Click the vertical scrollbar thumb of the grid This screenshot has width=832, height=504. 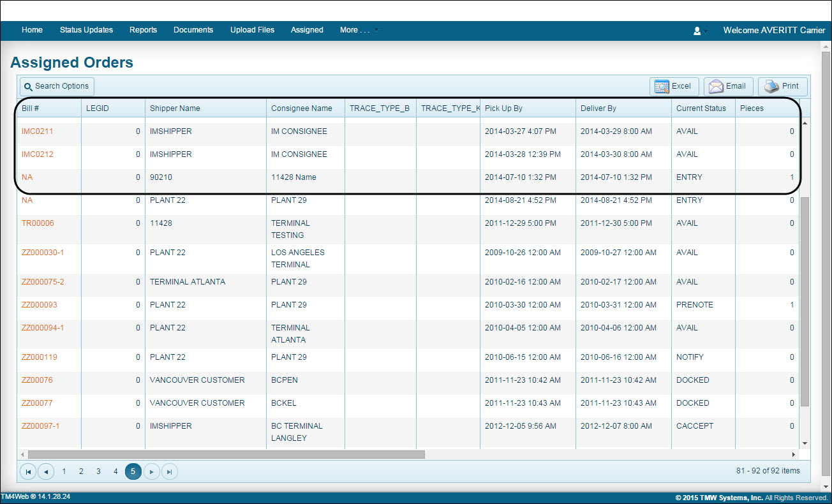click(x=805, y=301)
